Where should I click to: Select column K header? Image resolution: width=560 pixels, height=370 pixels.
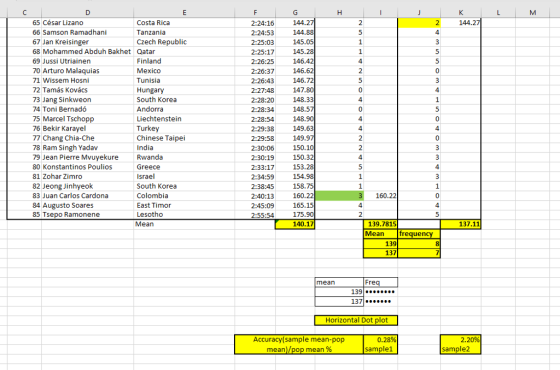(461, 12)
